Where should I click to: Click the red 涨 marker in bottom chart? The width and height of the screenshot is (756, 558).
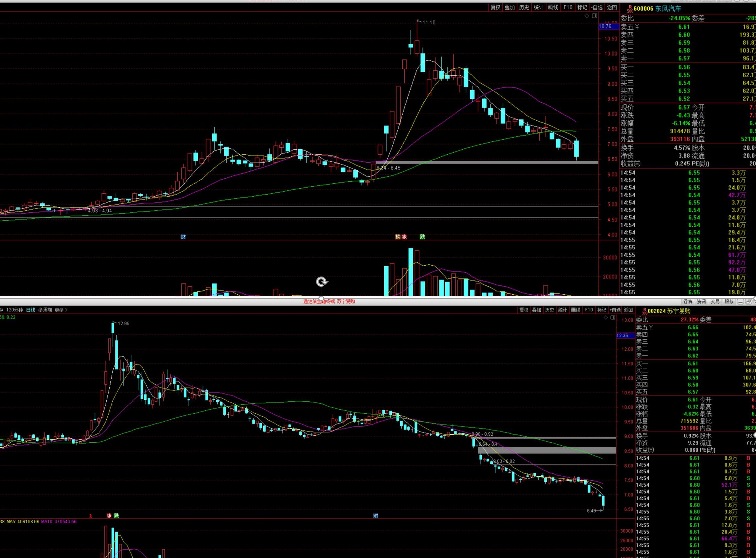tap(109, 515)
